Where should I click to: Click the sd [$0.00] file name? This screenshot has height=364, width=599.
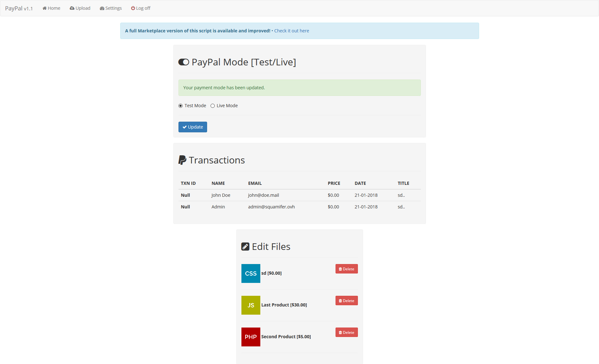coord(271,273)
